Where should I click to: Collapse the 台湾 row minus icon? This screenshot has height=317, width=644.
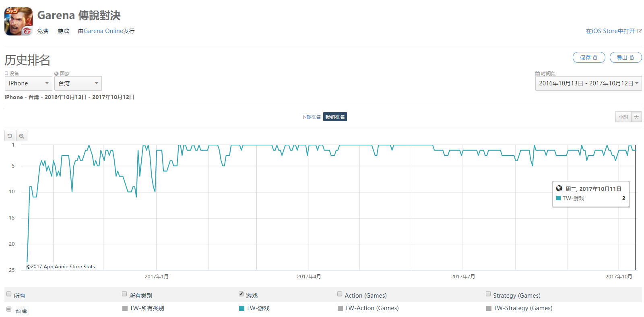click(9, 309)
